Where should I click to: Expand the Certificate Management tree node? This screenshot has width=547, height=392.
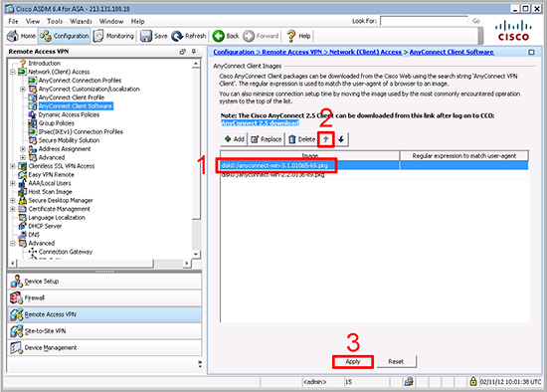pos(13,209)
